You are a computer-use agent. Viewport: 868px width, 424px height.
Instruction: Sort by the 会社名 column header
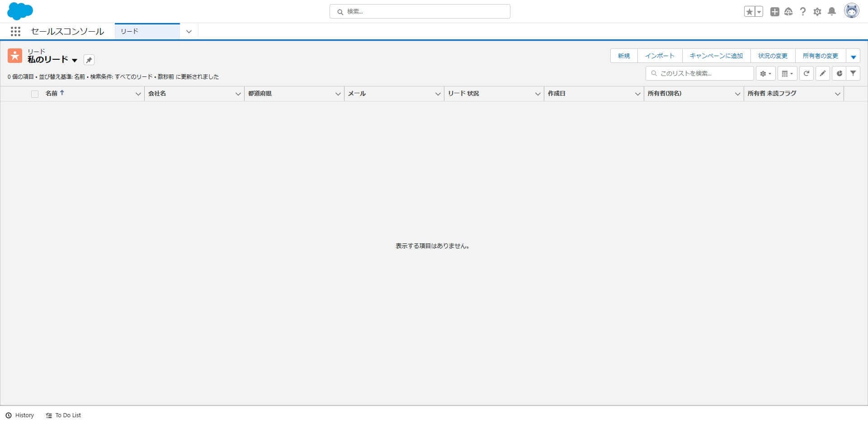click(x=157, y=94)
